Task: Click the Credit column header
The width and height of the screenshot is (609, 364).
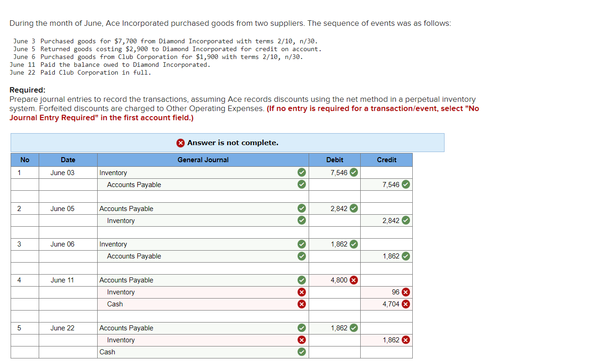Action: (x=386, y=160)
